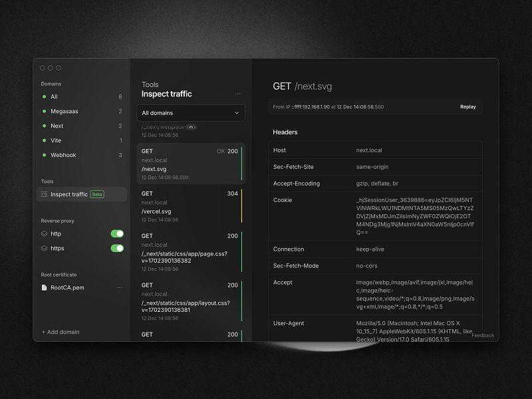Click the http reverse proxy layers icon
Viewport: 532px width, 399px height.
(44, 234)
